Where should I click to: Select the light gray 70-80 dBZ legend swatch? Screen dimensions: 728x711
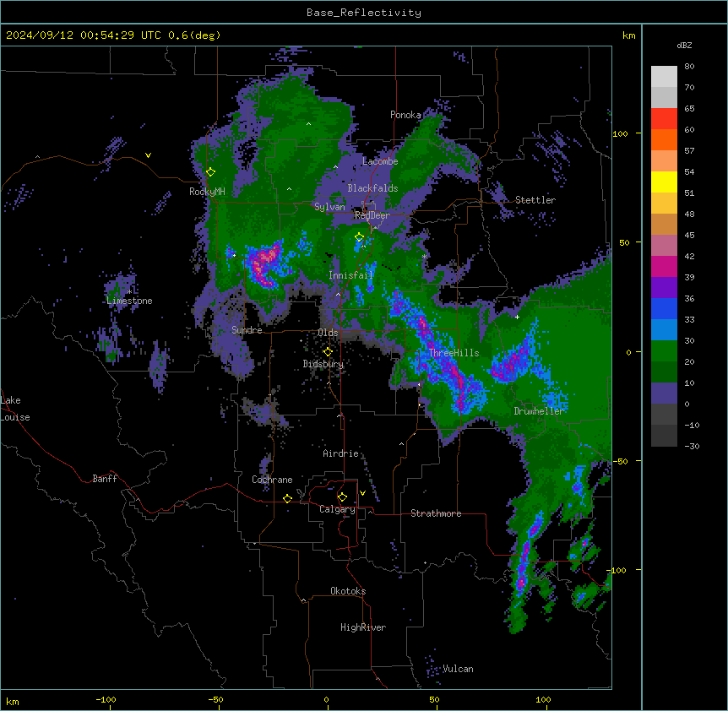664,77
